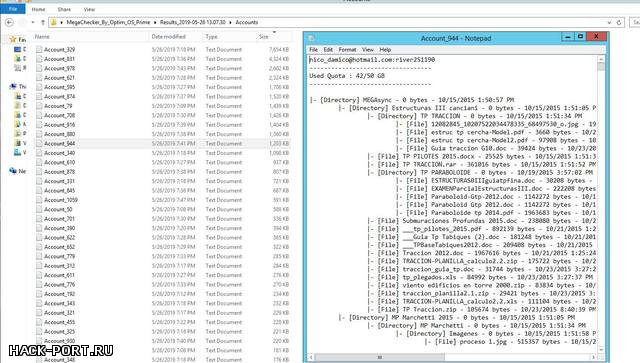Click the Notepad system menu icon in title bar
Viewport: 640px width, 363px height.
click(x=311, y=38)
